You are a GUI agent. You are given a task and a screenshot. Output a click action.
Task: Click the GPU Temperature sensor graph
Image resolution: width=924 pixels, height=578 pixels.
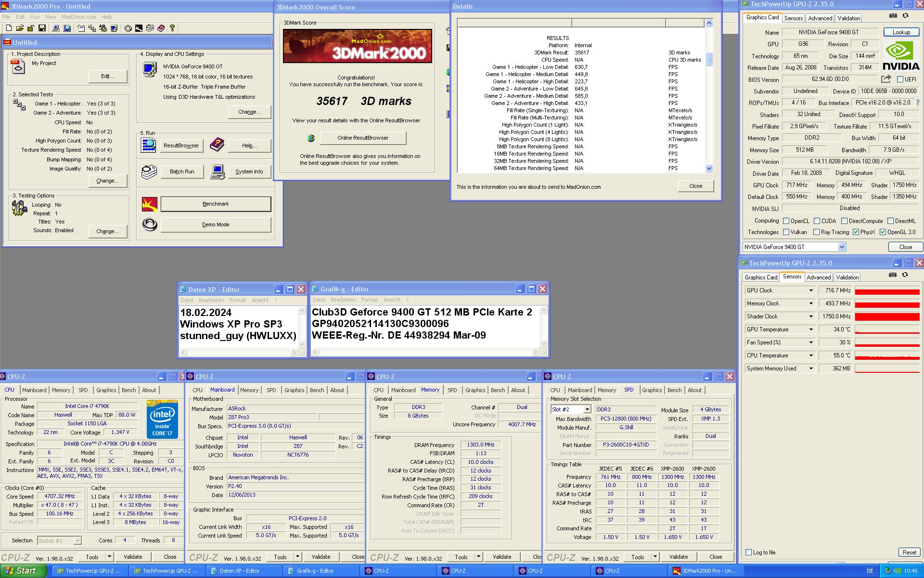point(887,329)
